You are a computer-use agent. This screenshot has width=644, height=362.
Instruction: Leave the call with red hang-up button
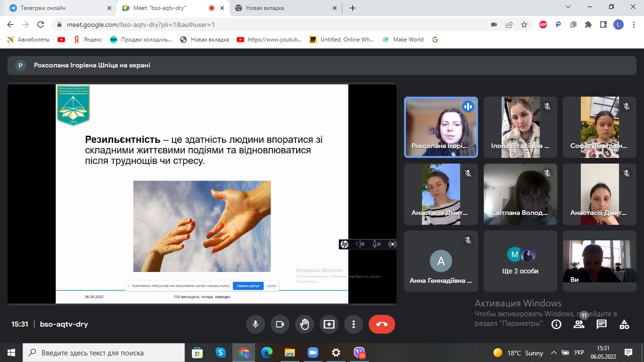click(382, 324)
